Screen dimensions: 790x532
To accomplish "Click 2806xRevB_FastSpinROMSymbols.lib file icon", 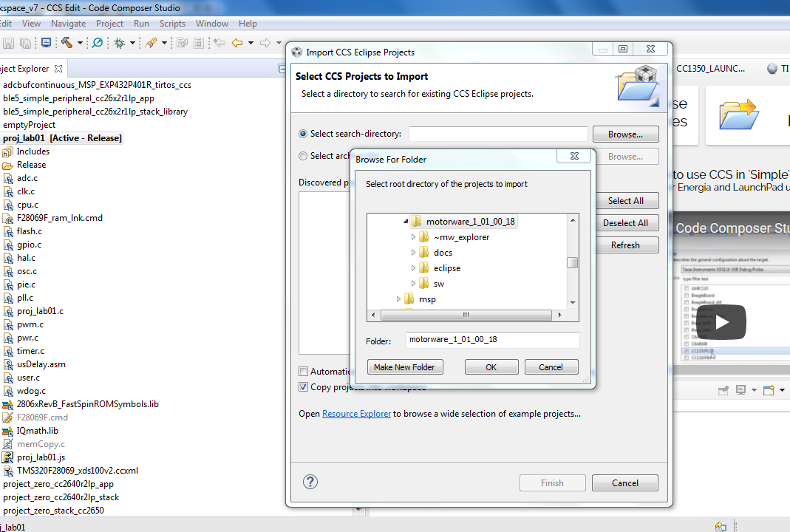I will pyautogui.click(x=8, y=405).
